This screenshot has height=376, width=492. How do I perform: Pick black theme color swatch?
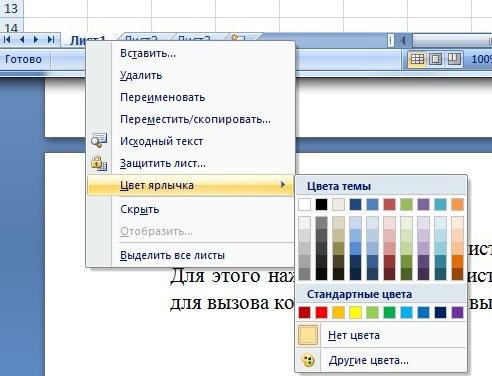coord(321,204)
